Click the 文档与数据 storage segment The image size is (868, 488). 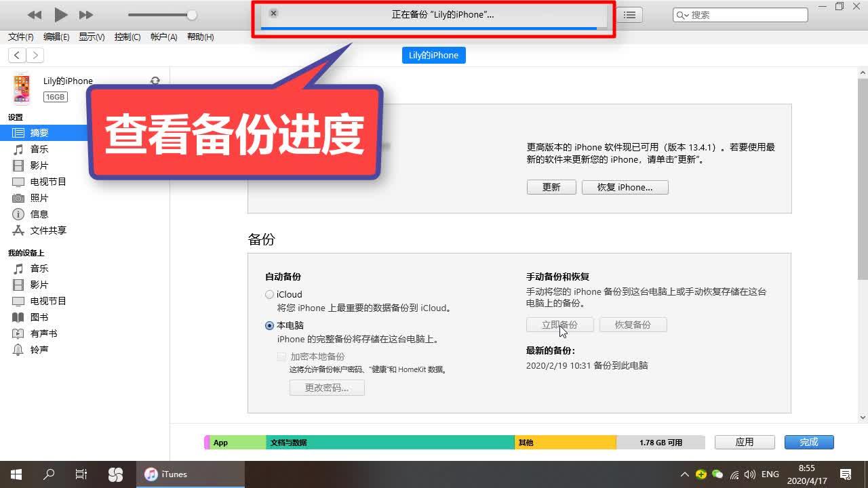coord(390,443)
